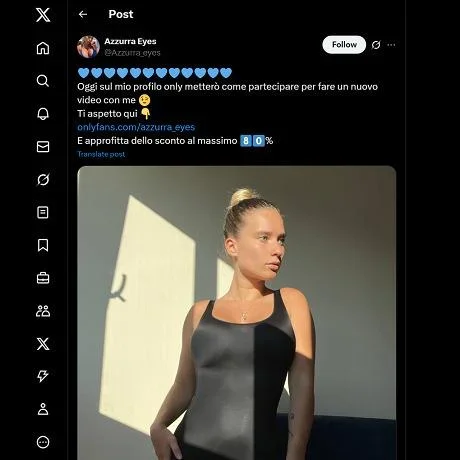Open Grok from the sidebar
The width and height of the screenshot is (460, 460).
(43, 179)
